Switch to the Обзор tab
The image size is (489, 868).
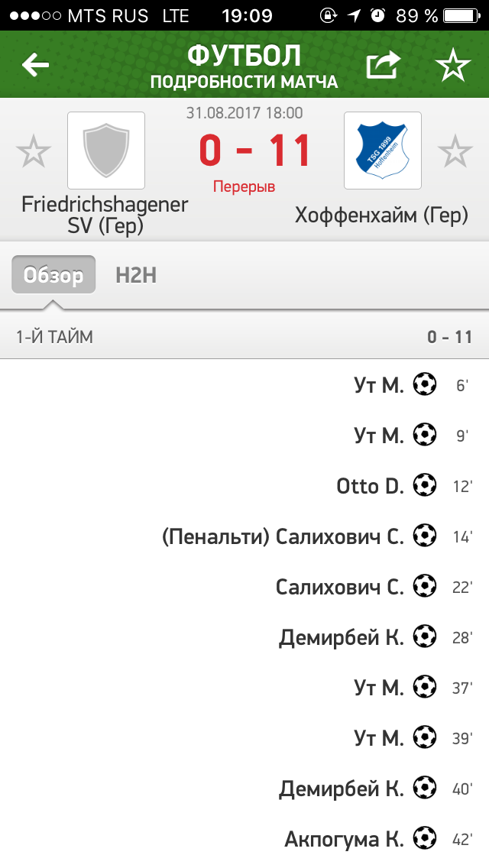(53, 275)
